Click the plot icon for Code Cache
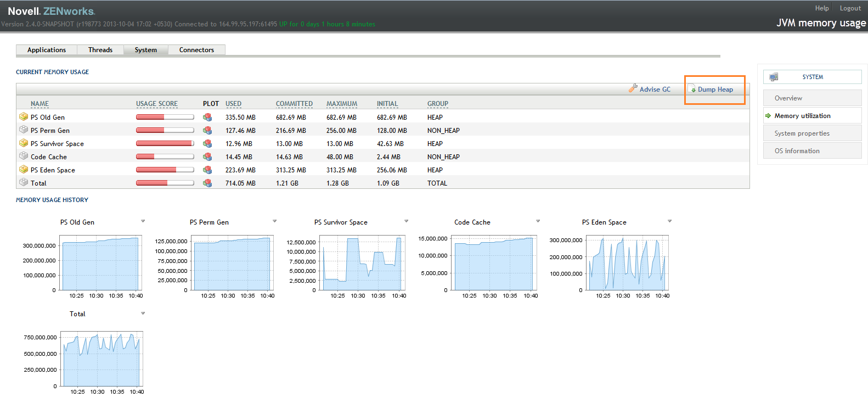The width and height of the screenshot is (868, 403). [207, 156]
